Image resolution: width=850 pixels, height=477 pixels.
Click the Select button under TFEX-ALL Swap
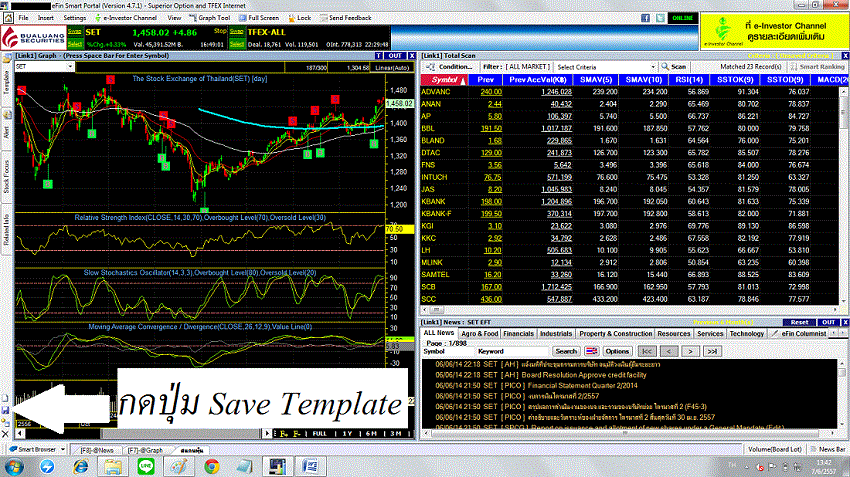click(236, 44)
